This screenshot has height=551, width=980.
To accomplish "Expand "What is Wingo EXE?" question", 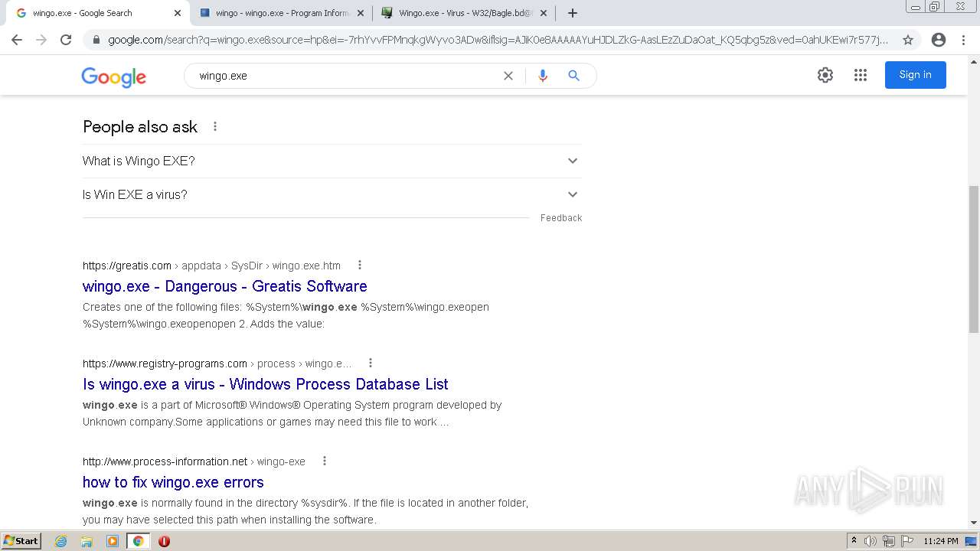I will point(332,161).
